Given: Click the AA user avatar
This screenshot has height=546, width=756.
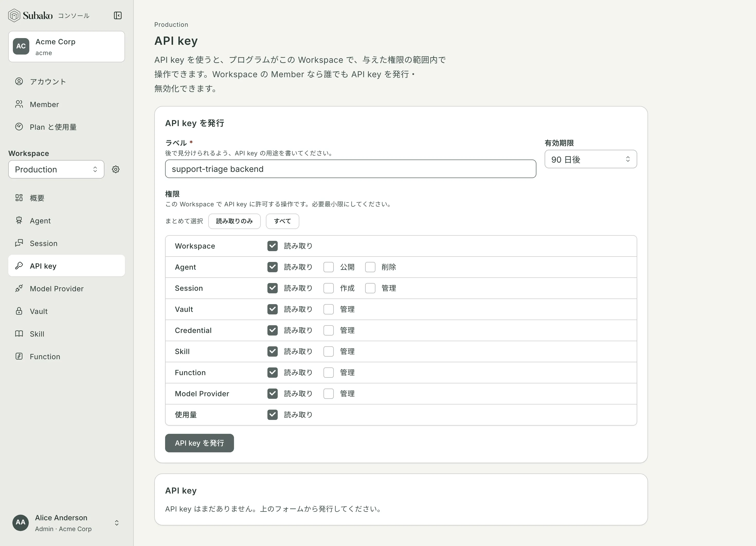Looking at the screenshot, I should tap(21, 523).
